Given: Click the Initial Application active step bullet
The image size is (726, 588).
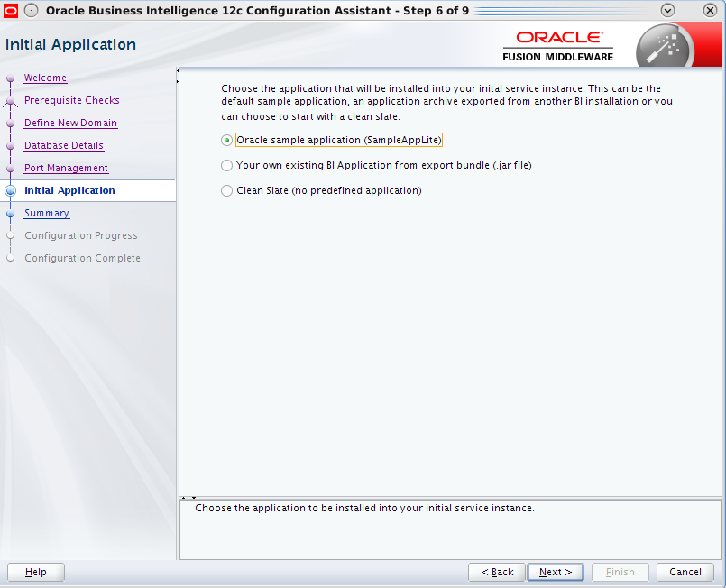Looking at the screenshot, I should (10, 191).
